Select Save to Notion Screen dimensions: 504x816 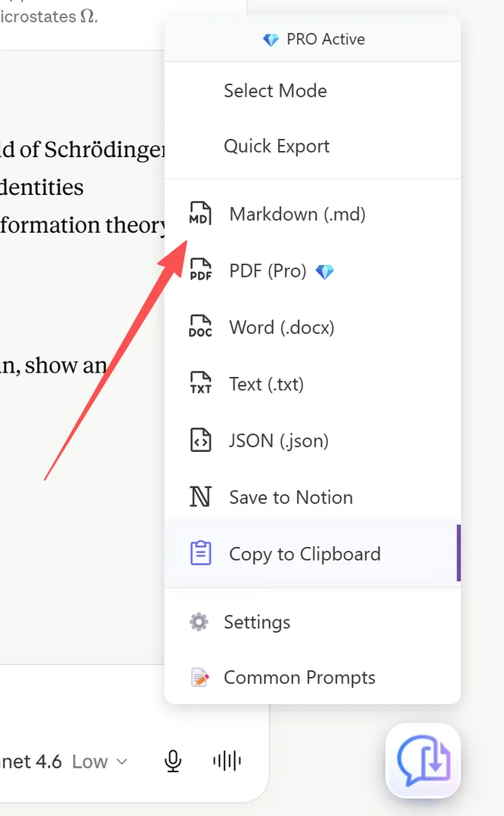[x=312, y=497]
